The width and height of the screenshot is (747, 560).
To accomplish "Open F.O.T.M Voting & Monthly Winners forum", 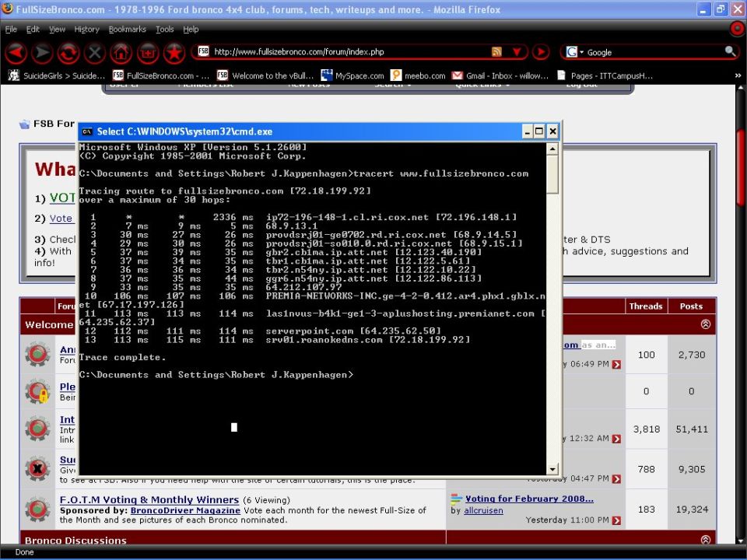I will pyautogui.click(x=149, y=499).
